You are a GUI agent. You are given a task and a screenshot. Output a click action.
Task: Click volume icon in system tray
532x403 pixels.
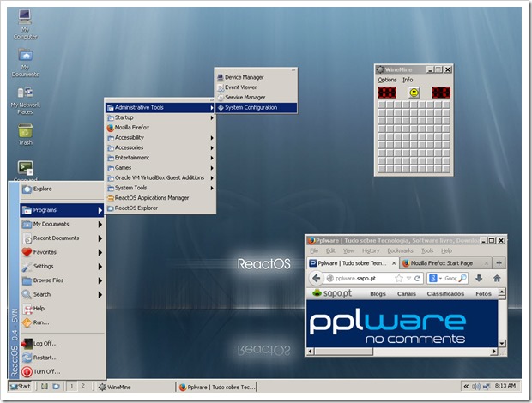coord(475,386)
